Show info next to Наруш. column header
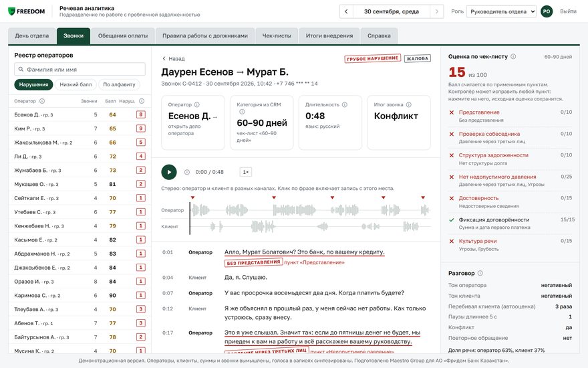This screenshot has height=368, width=588. point(142,101)
